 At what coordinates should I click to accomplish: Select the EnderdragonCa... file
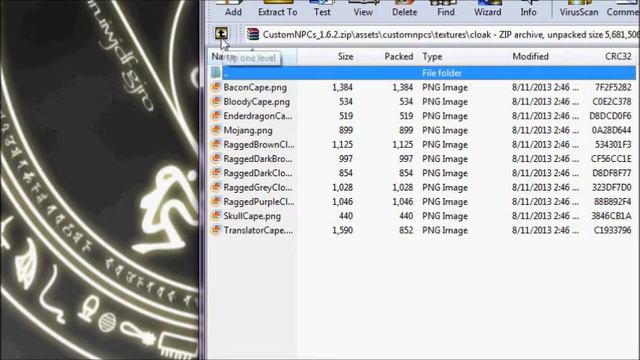[258, 116]
